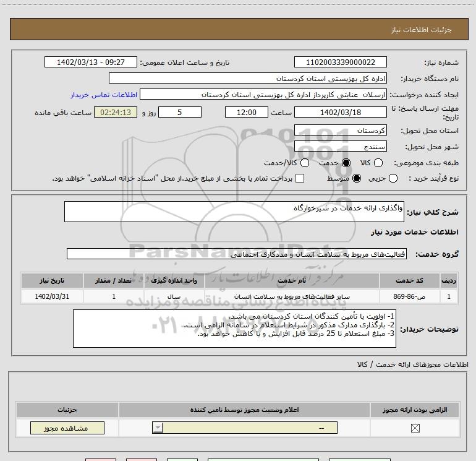The image size is (476, 461).
Task: Click the buyer notes text area
Action: 234,329
